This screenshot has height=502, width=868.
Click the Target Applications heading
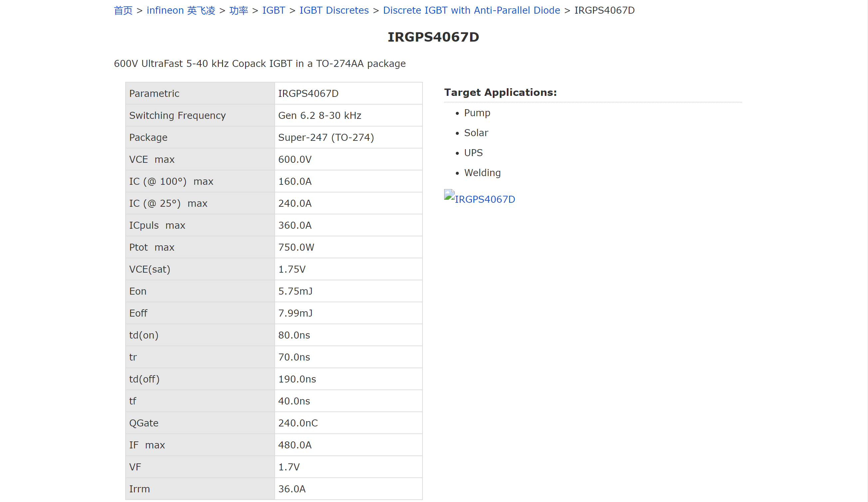click(x=500, y=93)
